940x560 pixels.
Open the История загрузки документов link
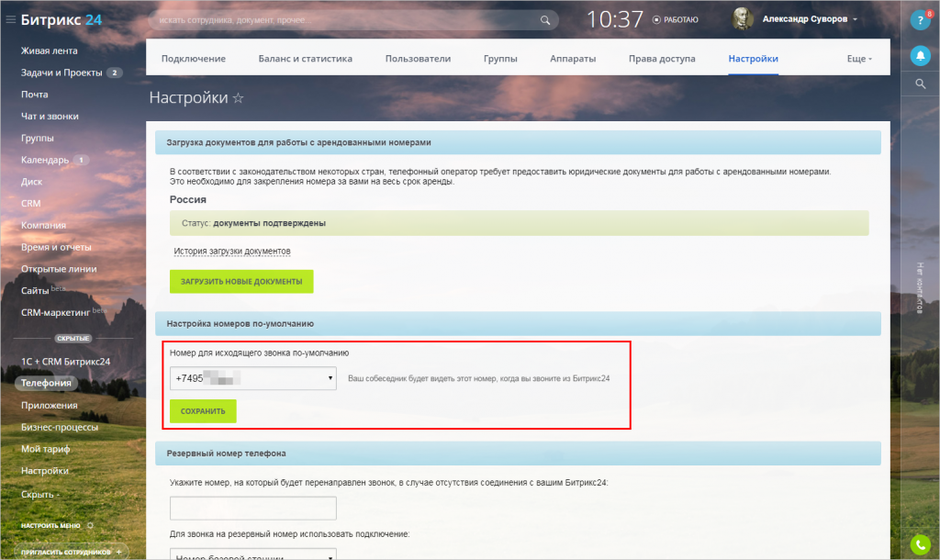click(232, 251)
